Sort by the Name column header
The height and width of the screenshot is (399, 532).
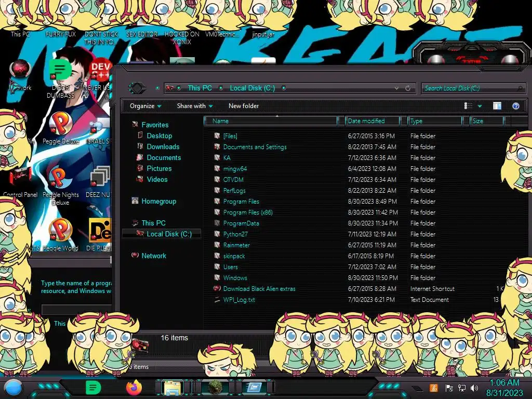271,121
